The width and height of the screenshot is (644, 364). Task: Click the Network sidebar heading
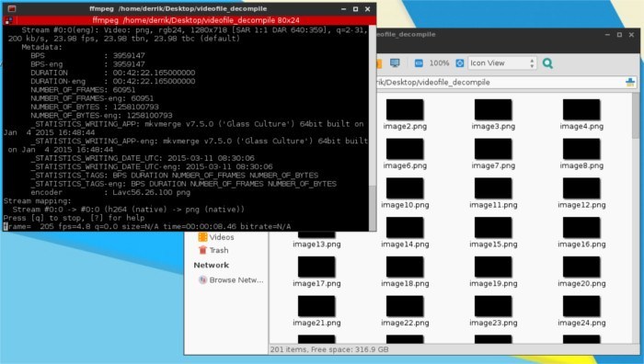[x=211, y=265]
